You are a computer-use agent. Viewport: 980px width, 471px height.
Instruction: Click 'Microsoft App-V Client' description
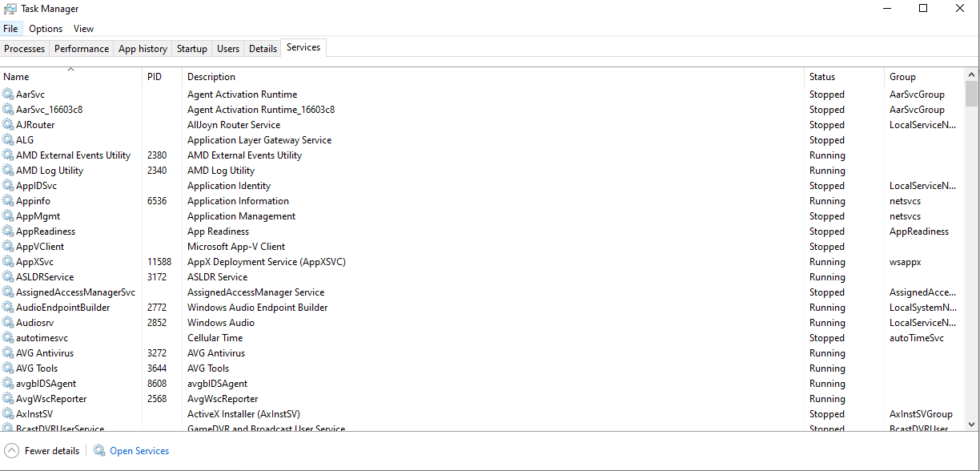pos(236,247)
